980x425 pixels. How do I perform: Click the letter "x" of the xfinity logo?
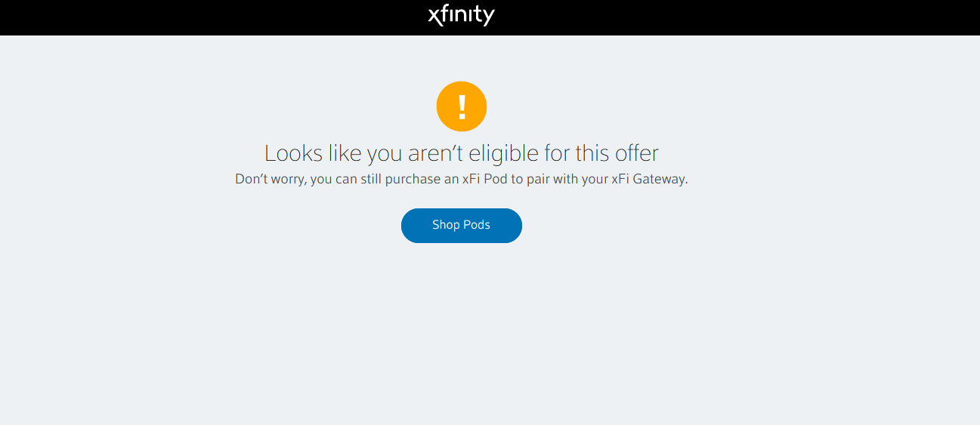(434, 16)
